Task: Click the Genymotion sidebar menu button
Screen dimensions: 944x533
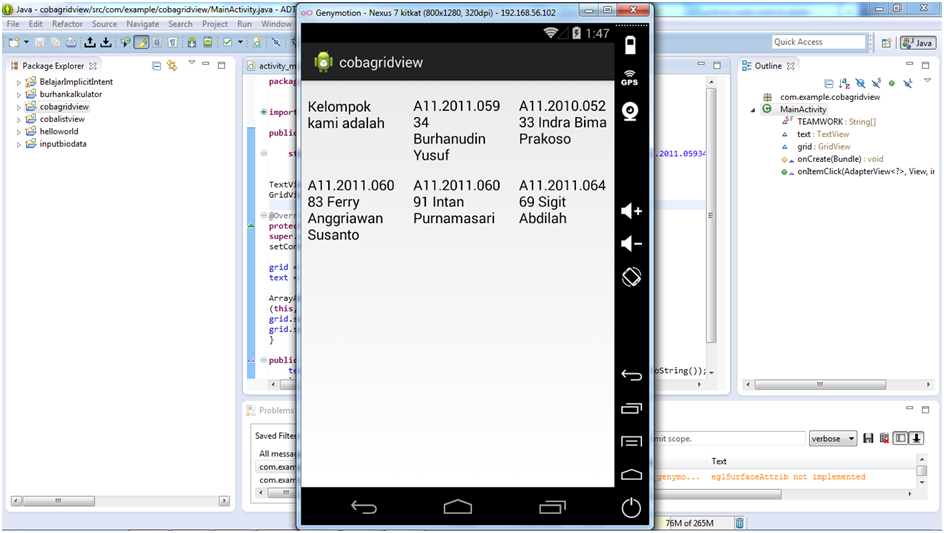Action: pos(632,442)
